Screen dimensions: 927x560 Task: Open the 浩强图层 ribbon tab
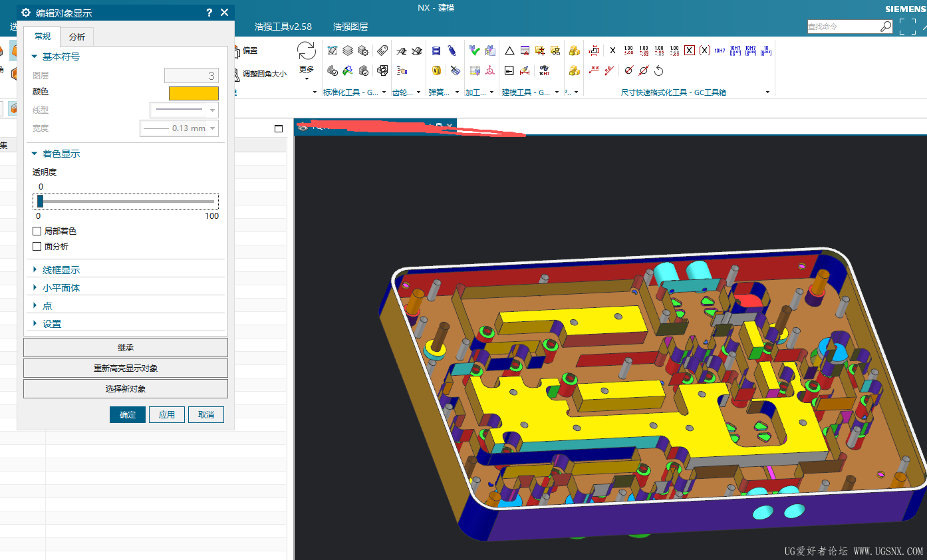click(350, 27)
